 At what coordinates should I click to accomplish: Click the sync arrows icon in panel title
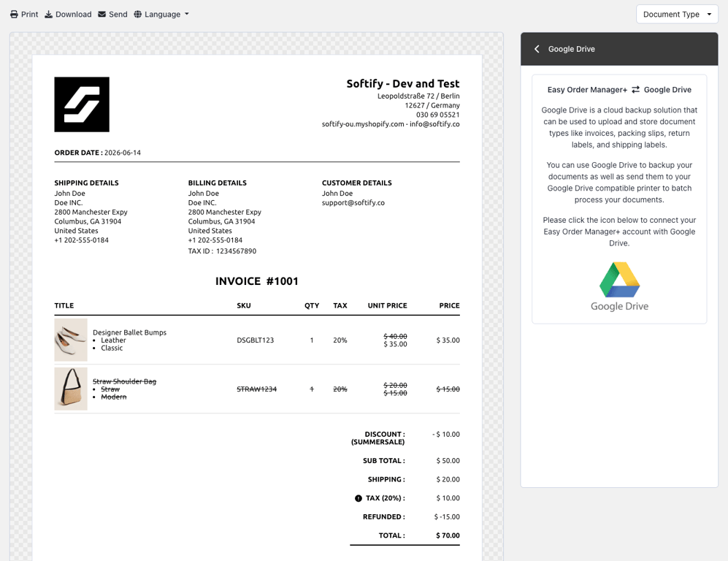[635, 89]
